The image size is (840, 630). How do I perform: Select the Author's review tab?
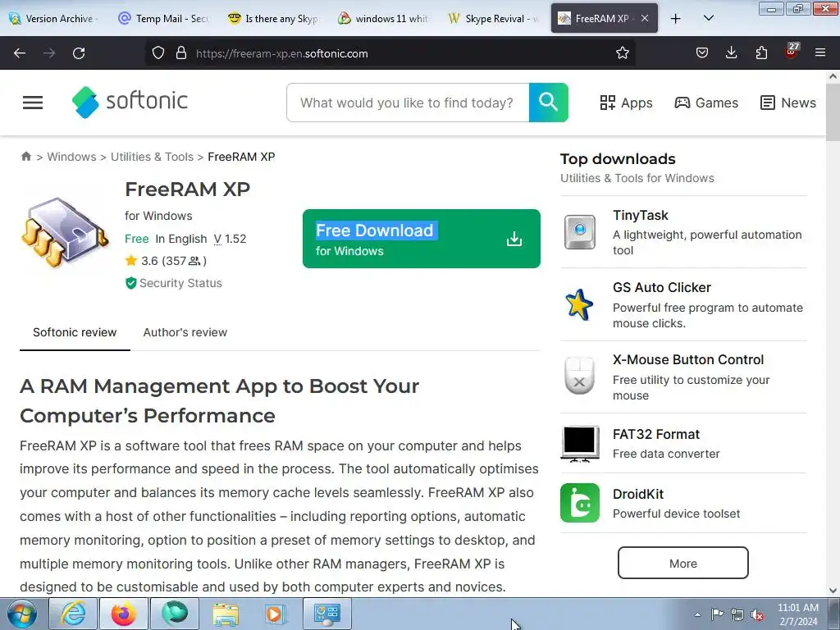coord(185,332)
